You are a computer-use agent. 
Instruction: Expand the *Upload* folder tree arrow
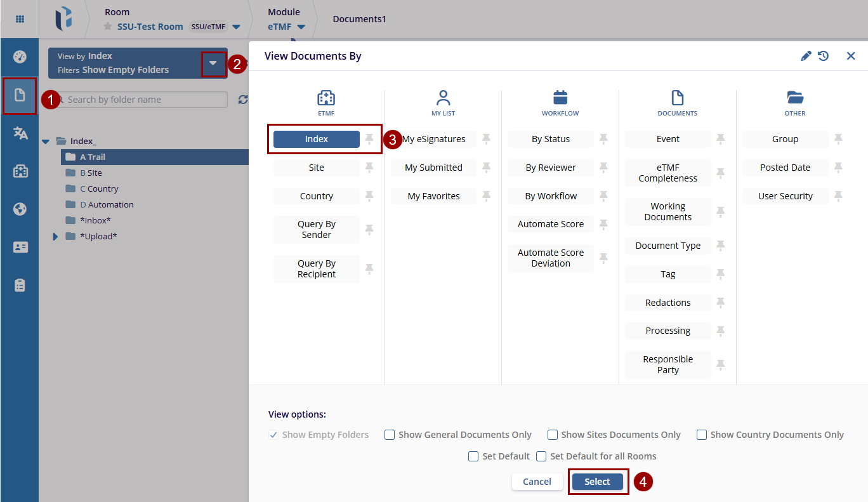coord(55,237)
